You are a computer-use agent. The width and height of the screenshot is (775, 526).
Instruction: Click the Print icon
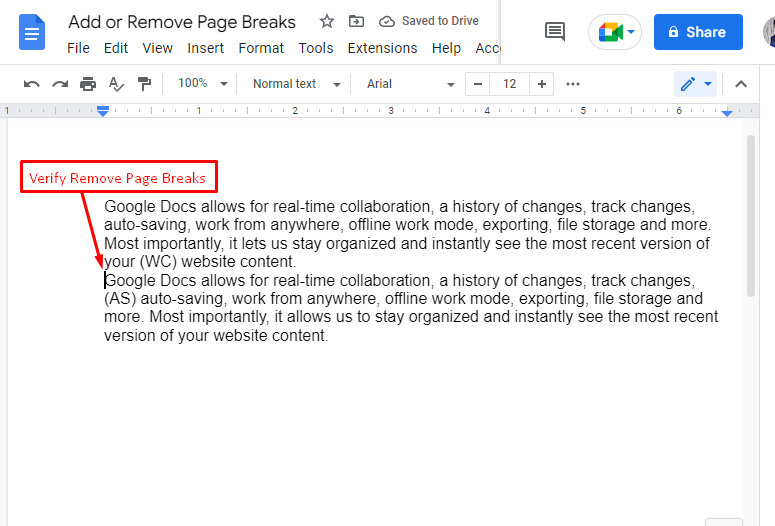[x=88, y=84]
